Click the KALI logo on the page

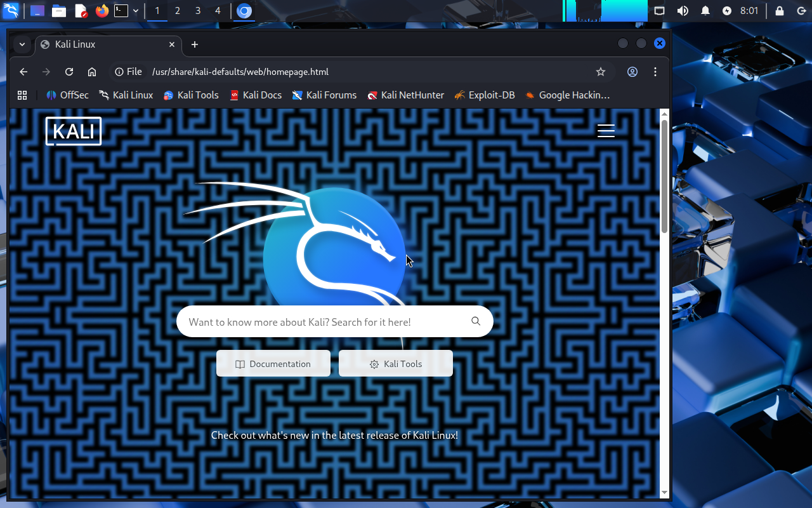pyautogui.click(x=74, y=131)
